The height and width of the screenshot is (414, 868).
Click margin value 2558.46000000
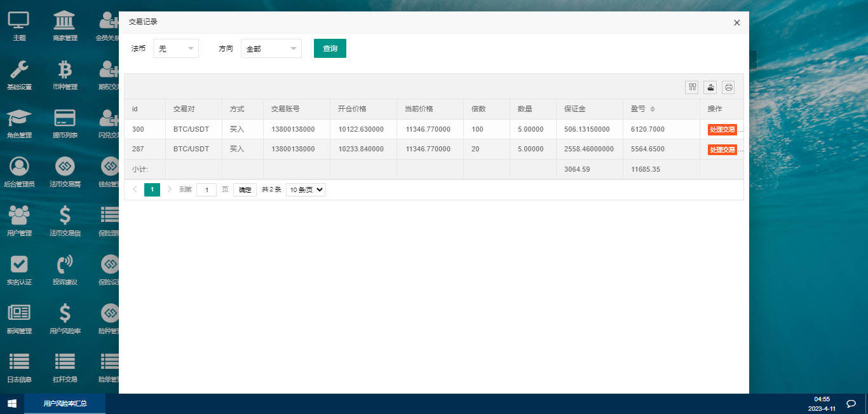(x=589, y=149)
